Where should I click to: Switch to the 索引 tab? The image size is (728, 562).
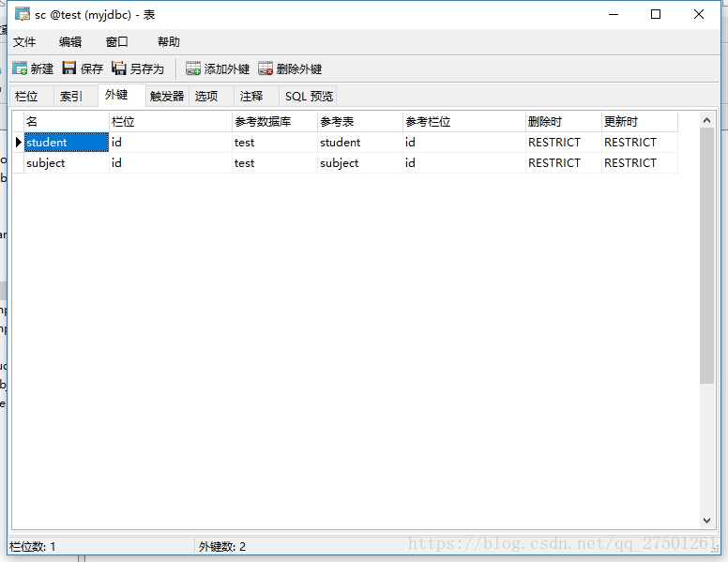[76, 96]
